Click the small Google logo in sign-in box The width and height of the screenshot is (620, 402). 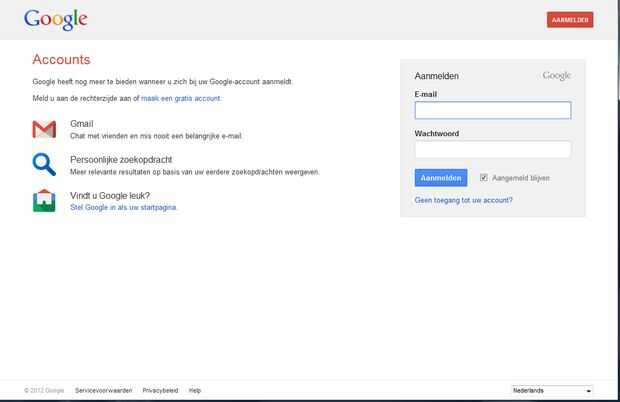[556, 75]
